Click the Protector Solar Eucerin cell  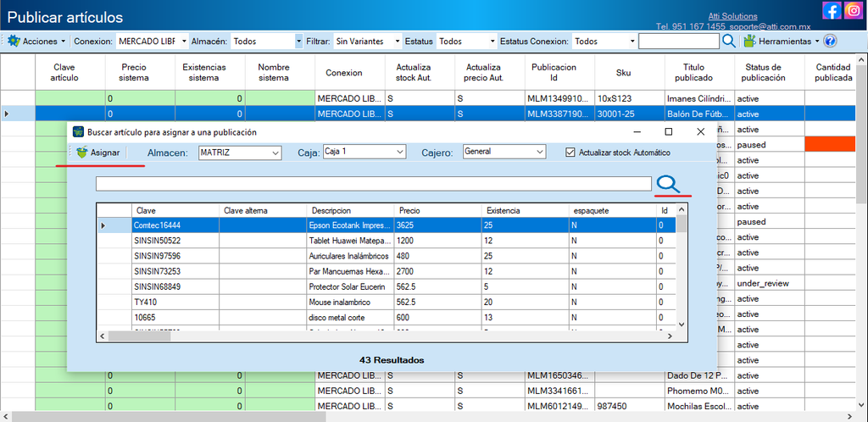(350, 287)
